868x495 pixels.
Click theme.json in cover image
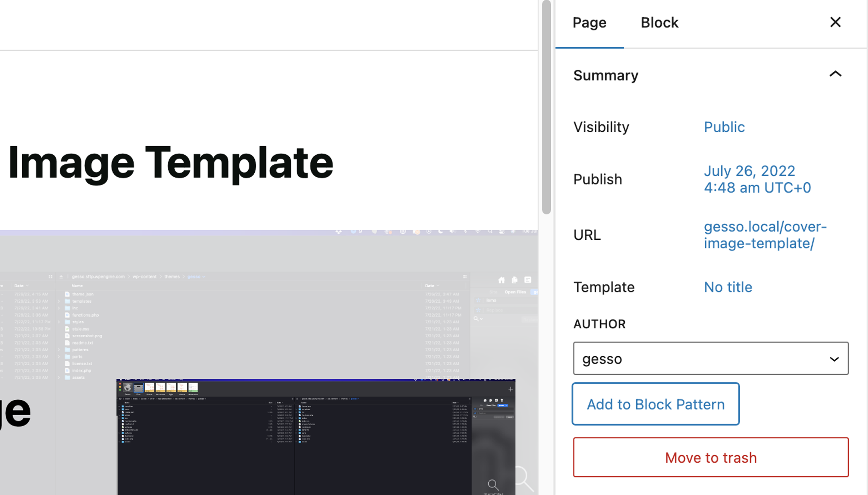click(83, 295)
